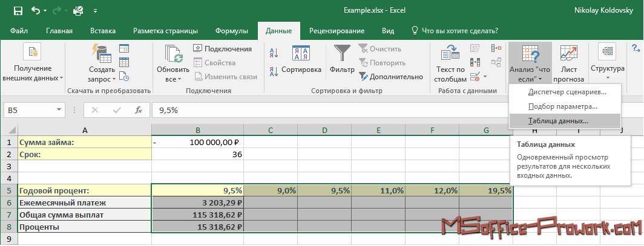Click the 'Что вы хотите сделать?' search box
Screen dimensions: 644x246
click(459, 31)
